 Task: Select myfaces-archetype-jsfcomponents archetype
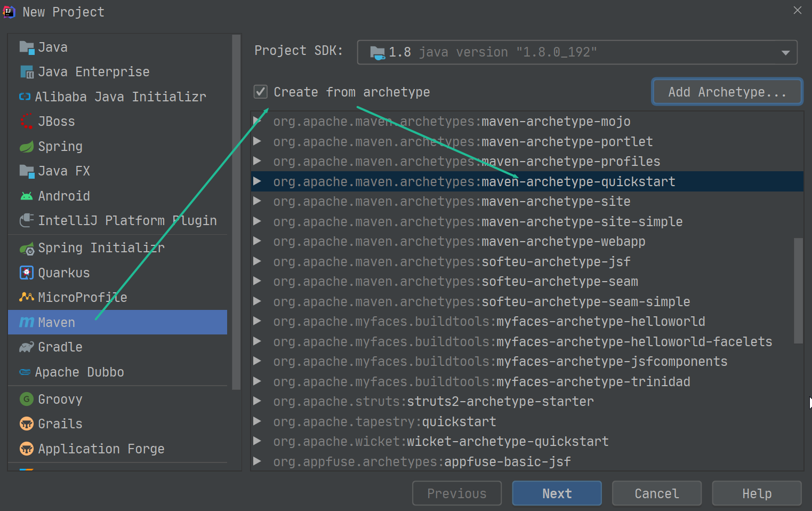[527, 362]
